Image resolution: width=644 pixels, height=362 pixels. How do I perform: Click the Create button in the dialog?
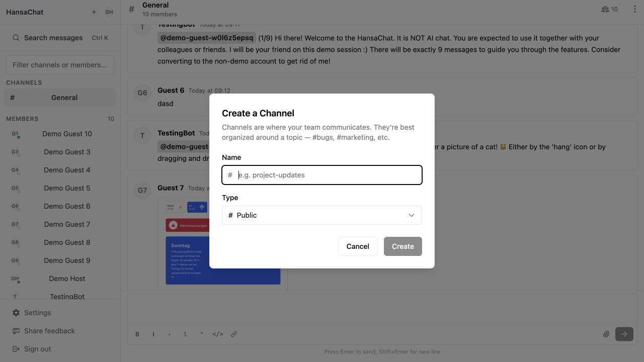403,246
